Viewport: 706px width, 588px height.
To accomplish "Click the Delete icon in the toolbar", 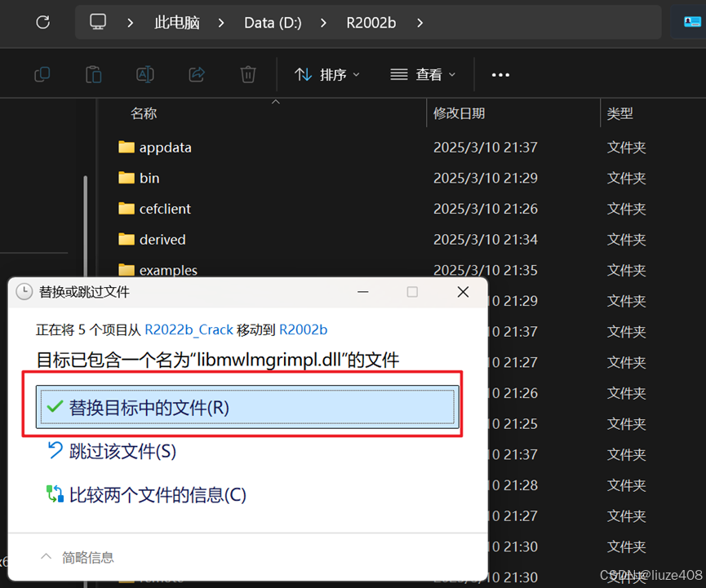I will [247, 73].
